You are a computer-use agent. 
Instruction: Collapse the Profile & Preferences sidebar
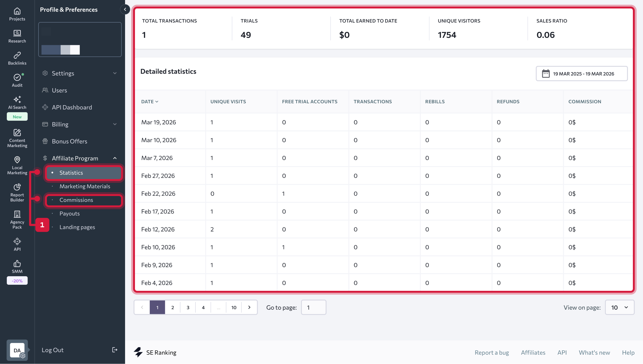point(125,9)
